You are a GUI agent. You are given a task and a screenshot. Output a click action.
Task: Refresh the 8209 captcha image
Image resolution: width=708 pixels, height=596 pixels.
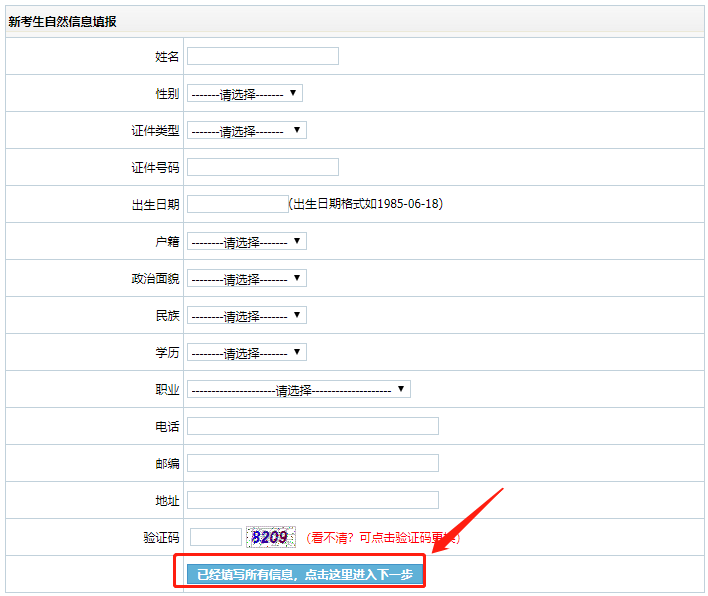pos(271,537)
